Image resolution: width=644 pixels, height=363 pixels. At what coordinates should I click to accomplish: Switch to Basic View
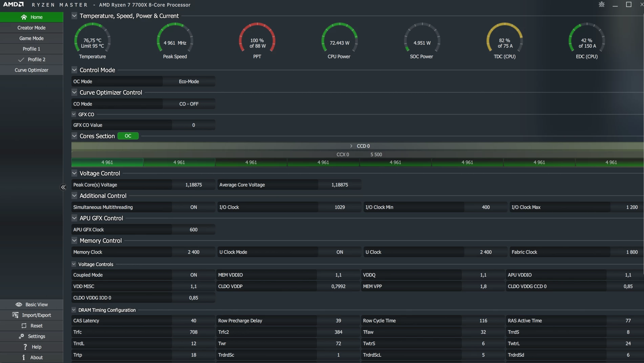(31, 304)
